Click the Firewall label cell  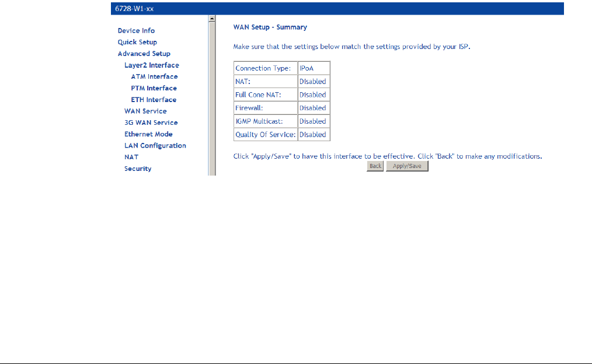coord(266,108)
